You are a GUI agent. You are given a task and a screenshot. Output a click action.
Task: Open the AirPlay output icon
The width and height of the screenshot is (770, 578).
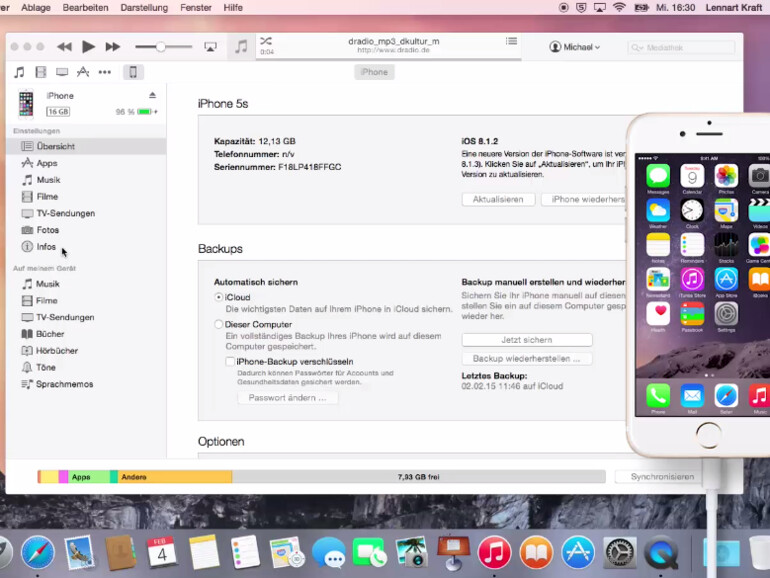click(x=210, y=47)
